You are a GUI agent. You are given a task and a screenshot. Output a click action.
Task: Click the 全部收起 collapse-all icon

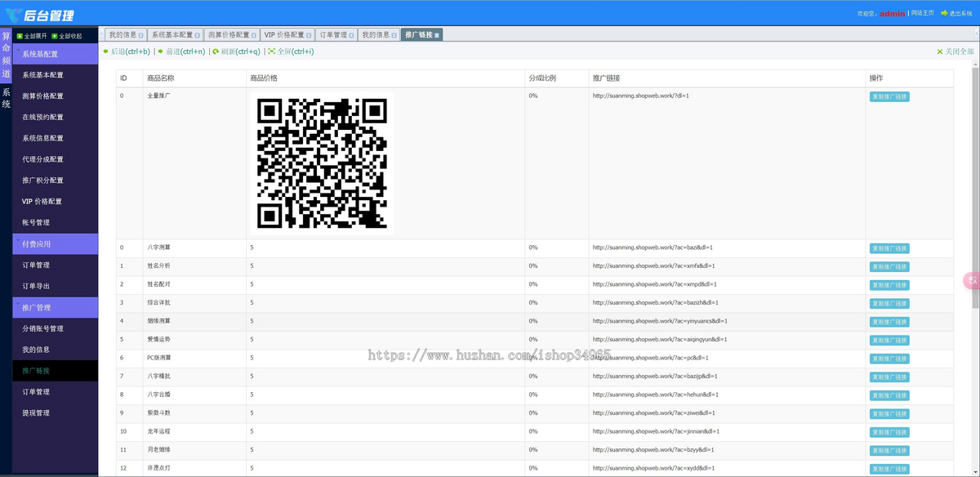click(55, 36)
